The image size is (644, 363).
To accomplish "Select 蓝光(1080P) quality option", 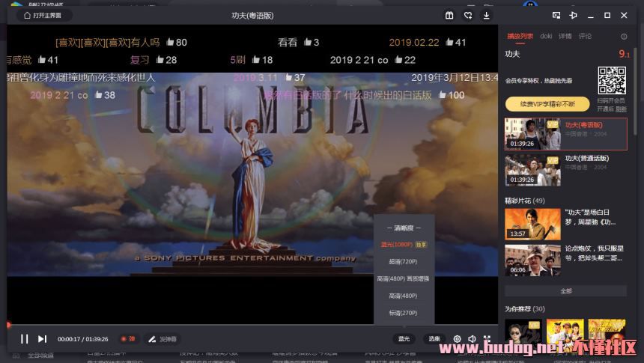I will click(404, 244).
